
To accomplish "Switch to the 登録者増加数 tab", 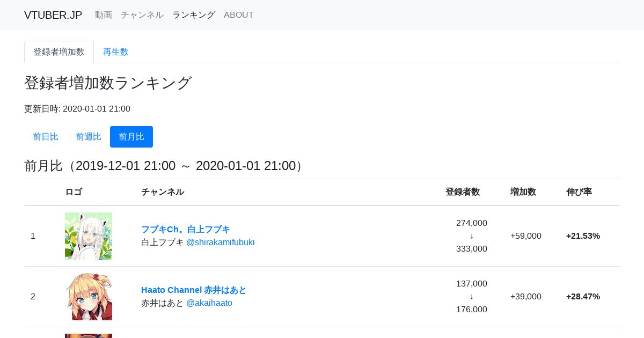I will click(x=59, y=52).
